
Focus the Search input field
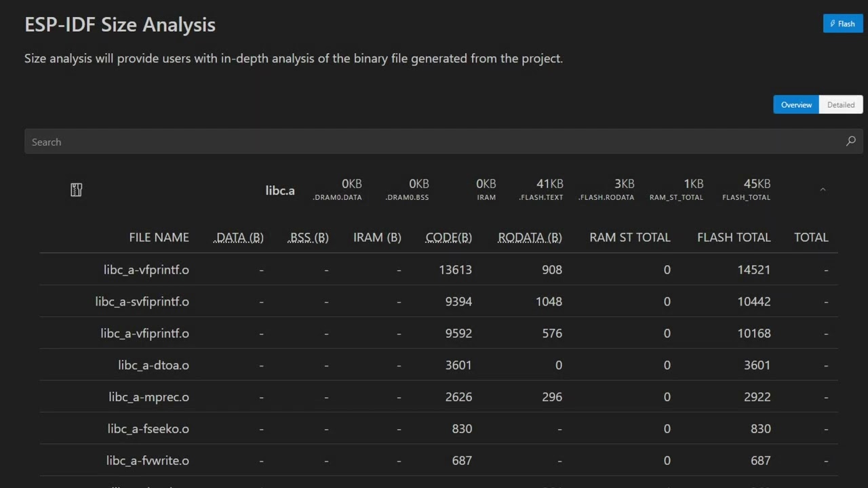point(434,142)
